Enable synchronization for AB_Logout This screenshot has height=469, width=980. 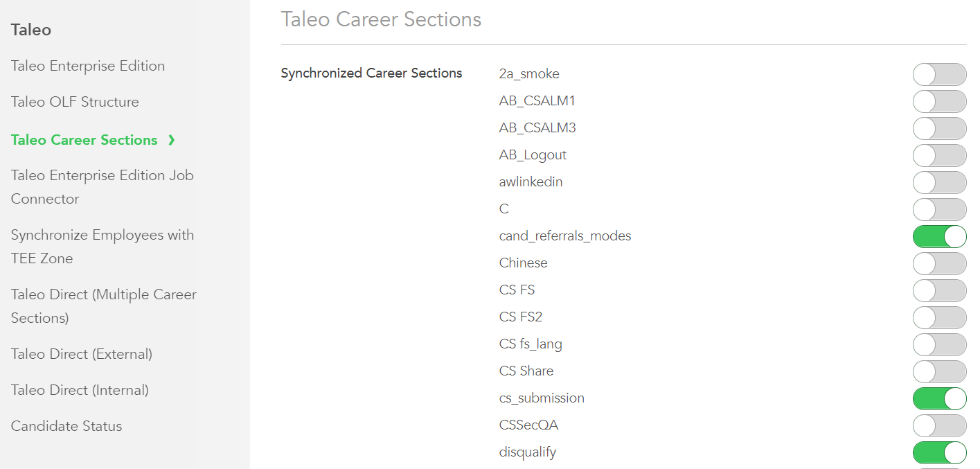tap(939, 155)
